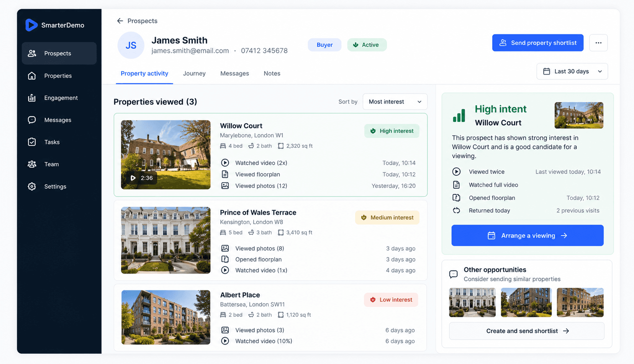This screenshot has width=634, height=364.
Task: Open the Last 30 days date dropdown
Action: point(572,71)
